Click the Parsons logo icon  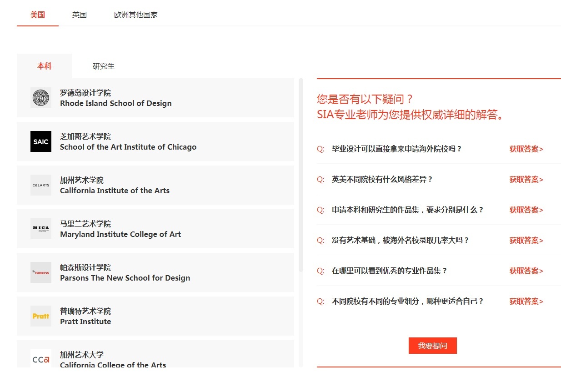tap(41, 272)
